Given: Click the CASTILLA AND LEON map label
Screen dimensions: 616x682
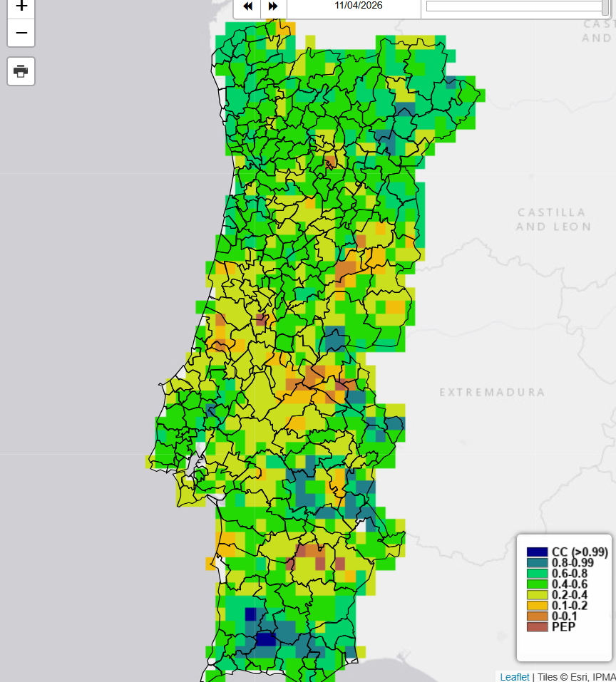Looking at the screenshot, I should (553, 219).
